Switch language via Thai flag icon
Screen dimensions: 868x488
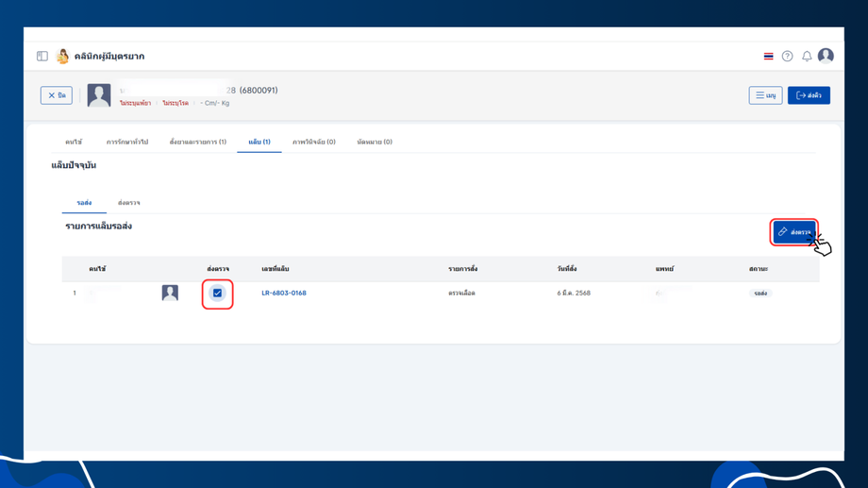click(768, 56)
